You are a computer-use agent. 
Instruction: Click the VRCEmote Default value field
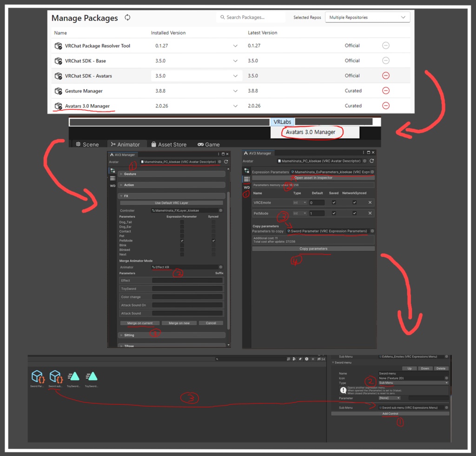click(317, 202)
